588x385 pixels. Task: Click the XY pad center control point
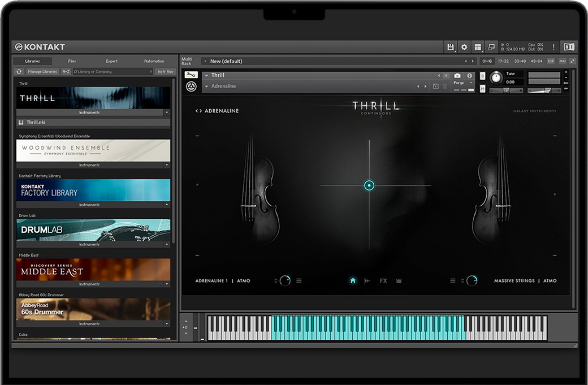click(369, 185)
